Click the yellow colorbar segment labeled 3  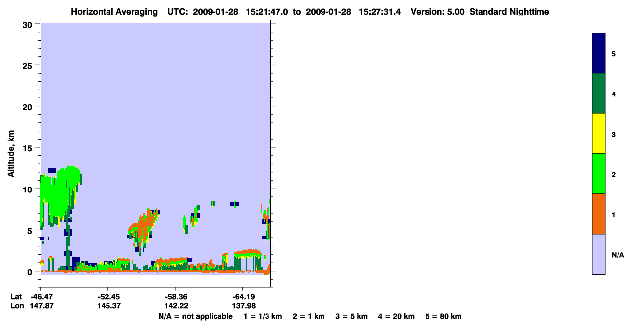(x=599, y=134)
